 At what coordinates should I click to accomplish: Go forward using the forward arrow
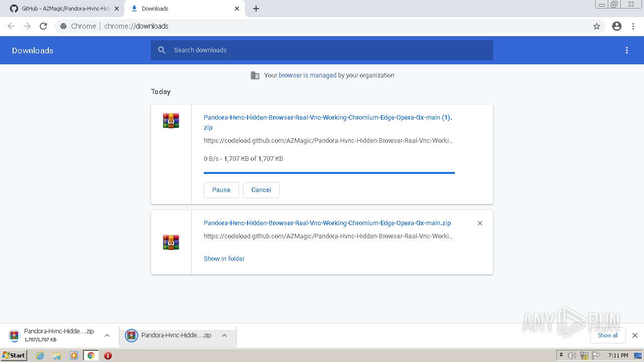(27, 26)
